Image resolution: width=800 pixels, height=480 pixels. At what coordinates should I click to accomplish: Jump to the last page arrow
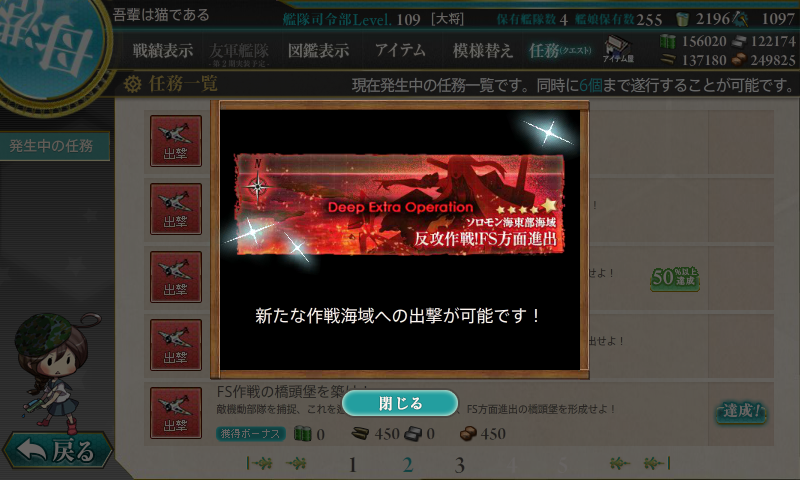657,463
